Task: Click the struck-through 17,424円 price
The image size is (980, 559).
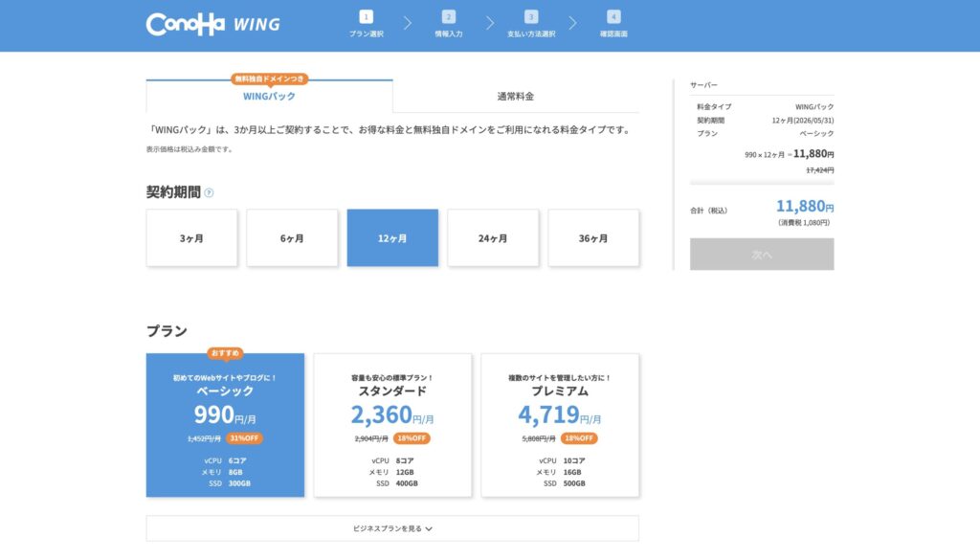Action: pyautogui.click(x=820, y=170)
